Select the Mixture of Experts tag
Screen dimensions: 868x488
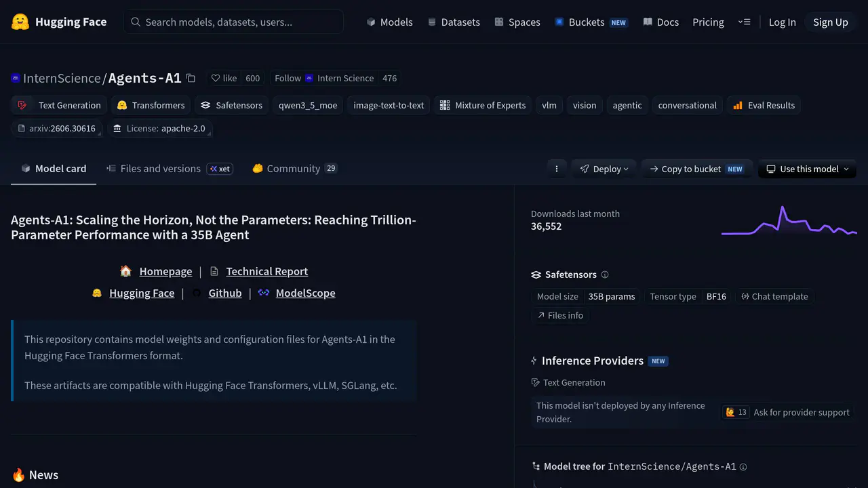483,105
